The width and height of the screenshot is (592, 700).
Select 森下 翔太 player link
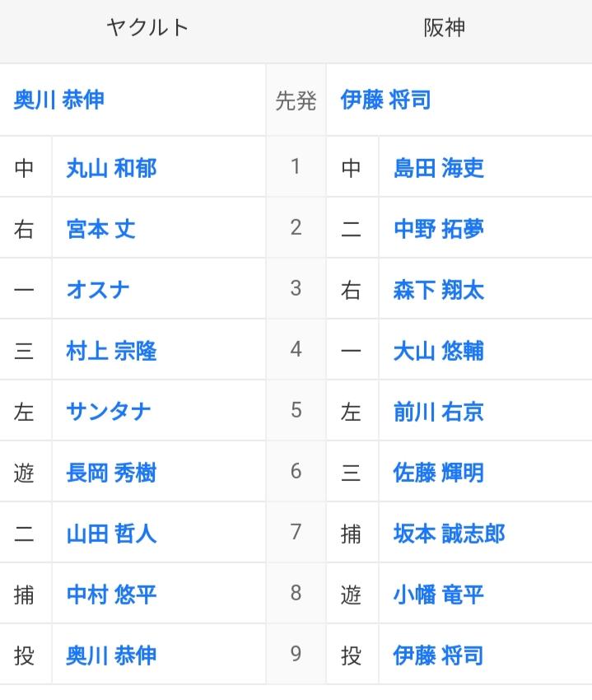[x=438, y=290]
